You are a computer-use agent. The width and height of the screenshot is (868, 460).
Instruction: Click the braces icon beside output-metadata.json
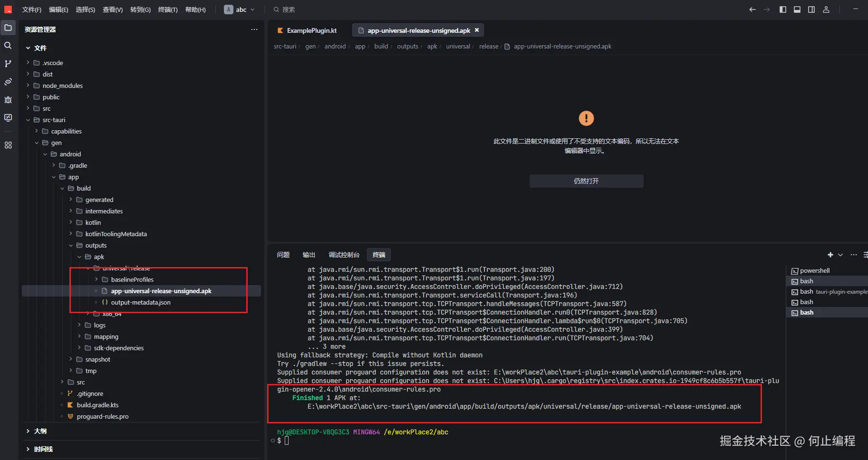pos(105,302)
